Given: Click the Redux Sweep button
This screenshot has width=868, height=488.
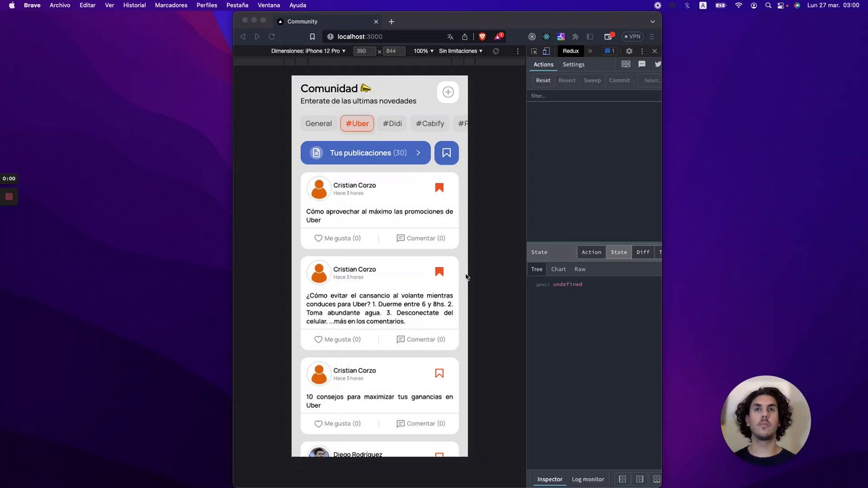Looking at the screenshot, I should pyautogui.click(x=592, y=80).
